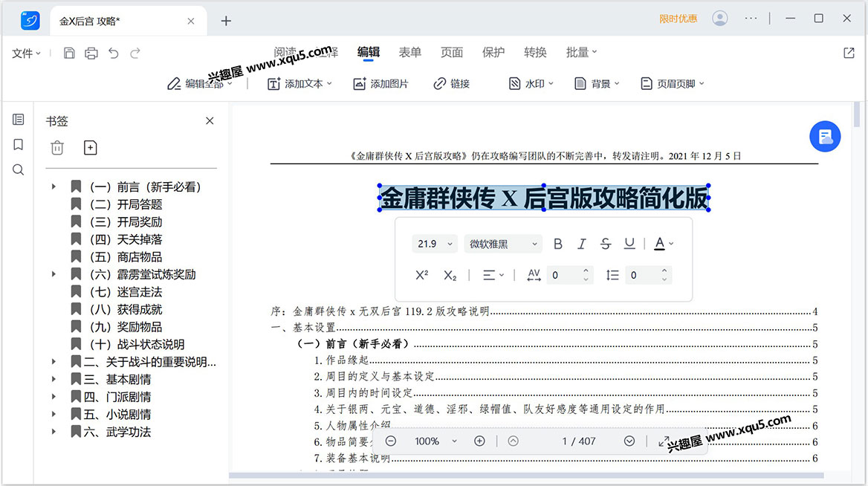Expand the 五、小说剧情 bookmark
Viewport: 868px width, 486px height.
[x=54, y=415]
